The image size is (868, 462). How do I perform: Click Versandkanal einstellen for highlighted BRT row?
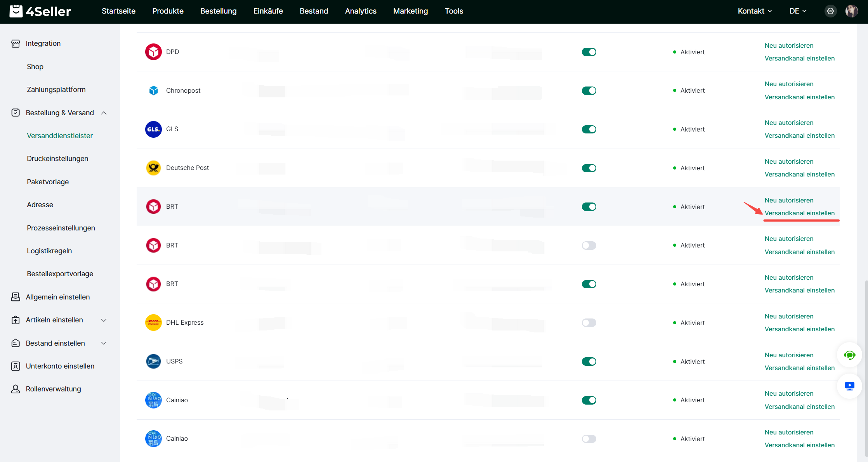799,213
